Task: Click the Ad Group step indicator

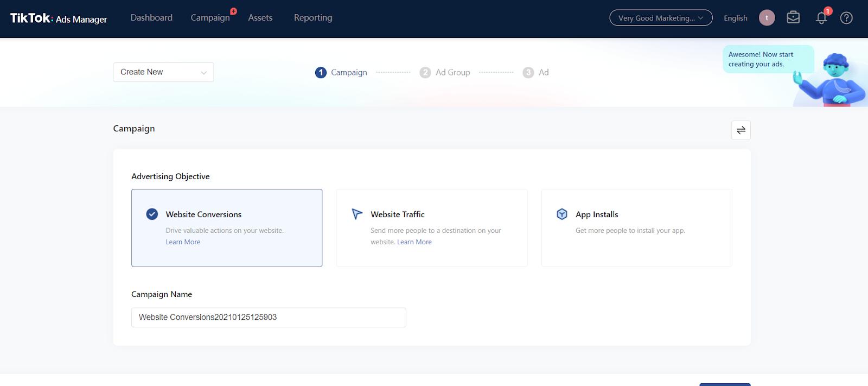Action: click(x=445, y=72)
